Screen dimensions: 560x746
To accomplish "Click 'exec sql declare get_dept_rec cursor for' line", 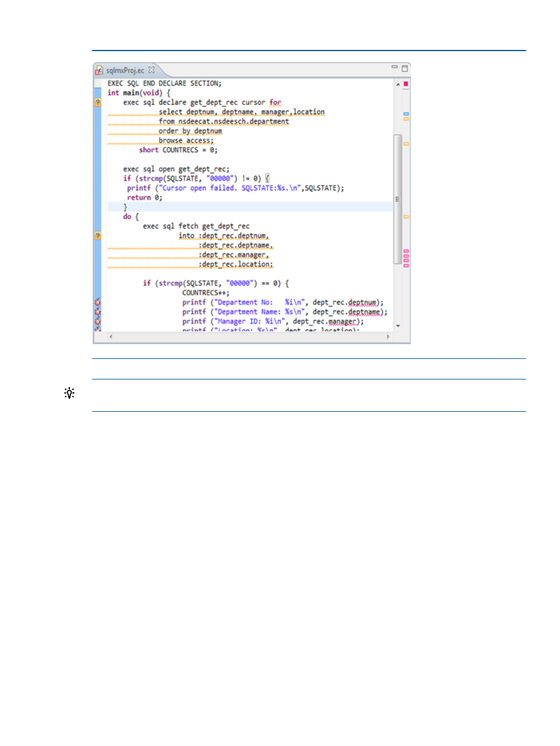I will click(202, 102).
